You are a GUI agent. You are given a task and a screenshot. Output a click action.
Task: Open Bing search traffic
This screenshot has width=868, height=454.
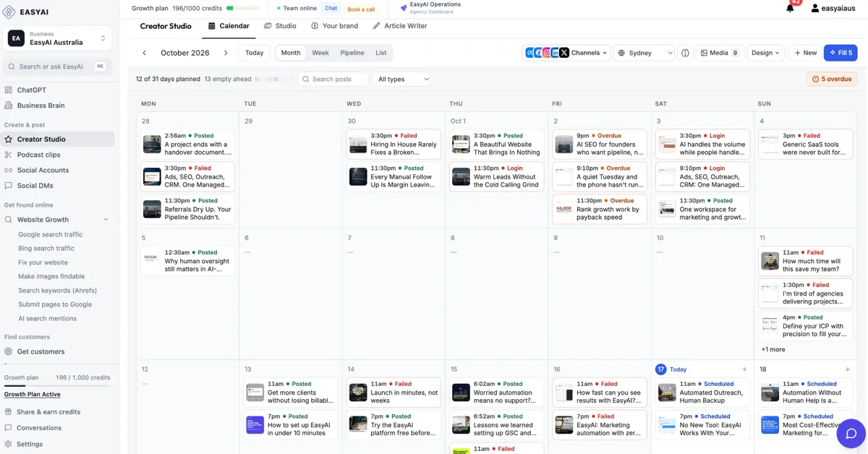[46, 248]
